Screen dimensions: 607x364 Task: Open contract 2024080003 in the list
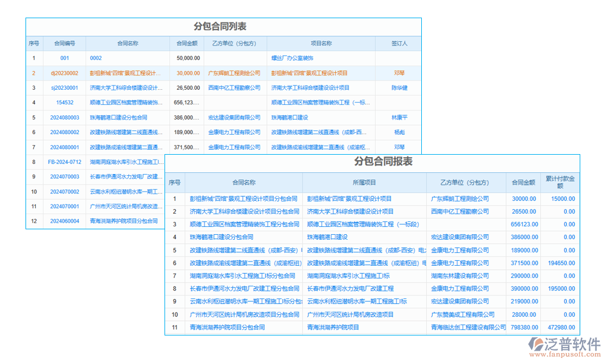pos(64,118)
